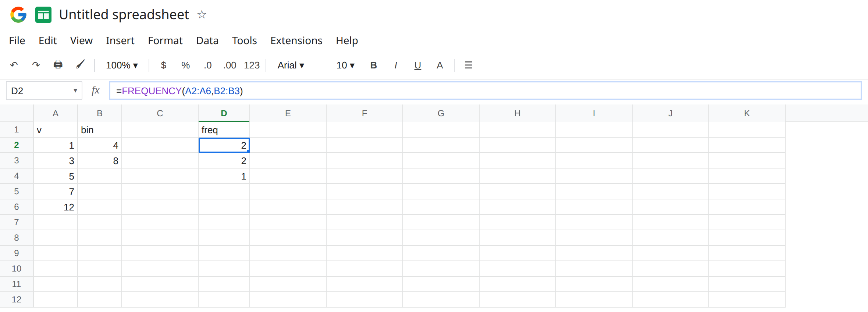Open the Tools menu
This screenshot has height=312, width=868.
click(245, 40)
